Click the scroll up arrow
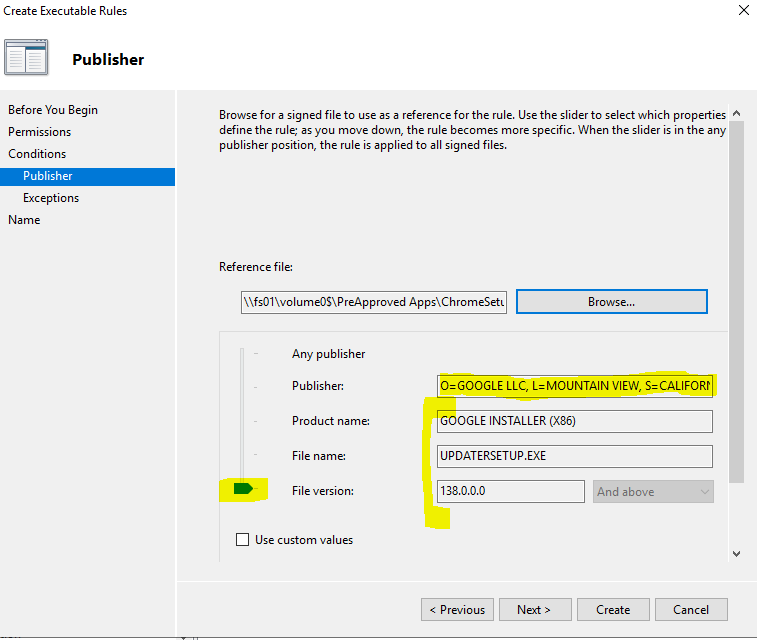Screen dimensions: 757x640 736,113
